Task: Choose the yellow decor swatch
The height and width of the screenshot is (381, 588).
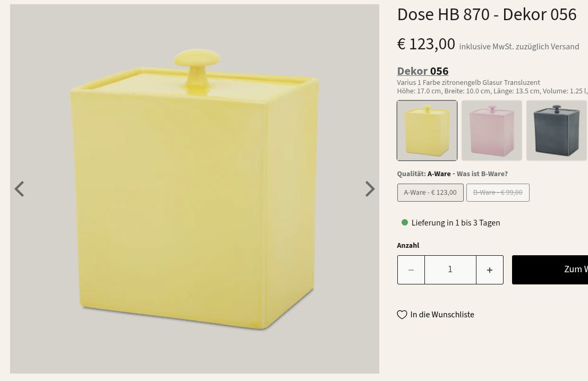Action: (427, 131)
